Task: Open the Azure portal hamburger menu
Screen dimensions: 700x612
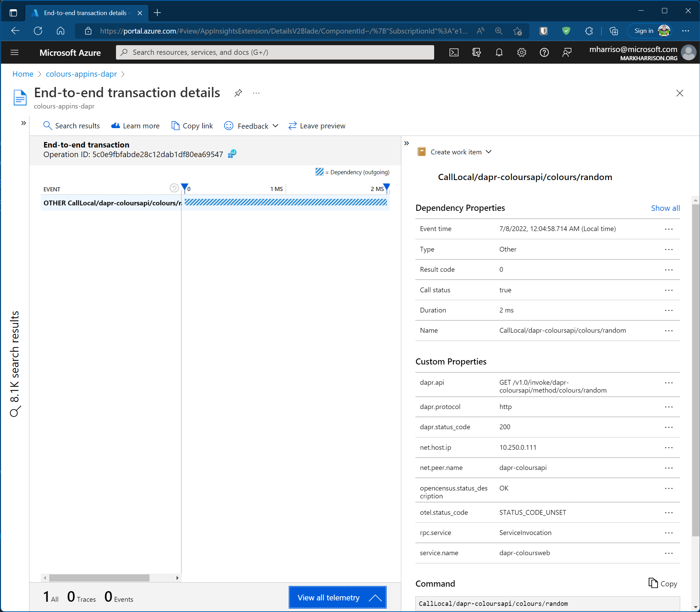Action: [x=14, y=52]
